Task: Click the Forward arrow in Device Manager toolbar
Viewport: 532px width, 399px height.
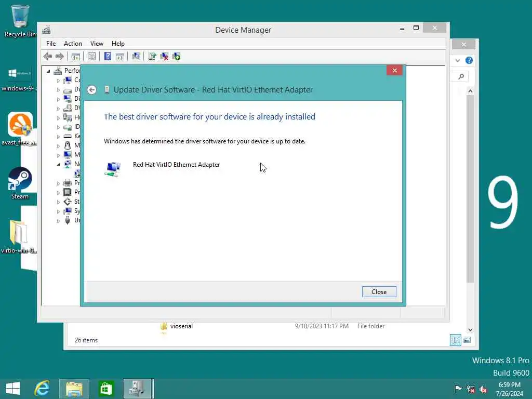Action: [x=59, y=56]
